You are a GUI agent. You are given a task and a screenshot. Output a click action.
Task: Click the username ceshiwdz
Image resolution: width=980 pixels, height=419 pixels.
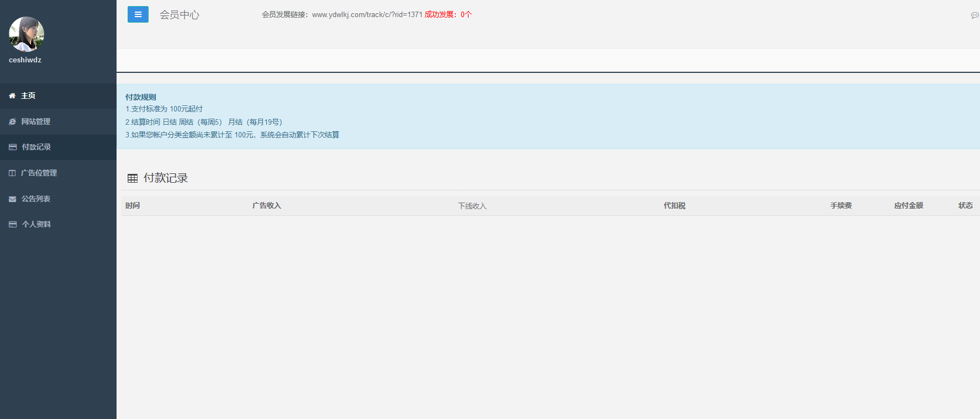tap(25, 60)
